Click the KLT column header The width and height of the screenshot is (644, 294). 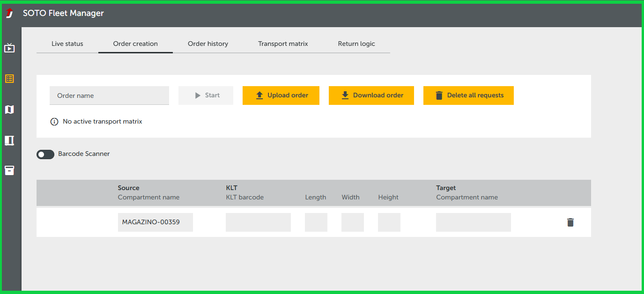[x=232, y=188]
